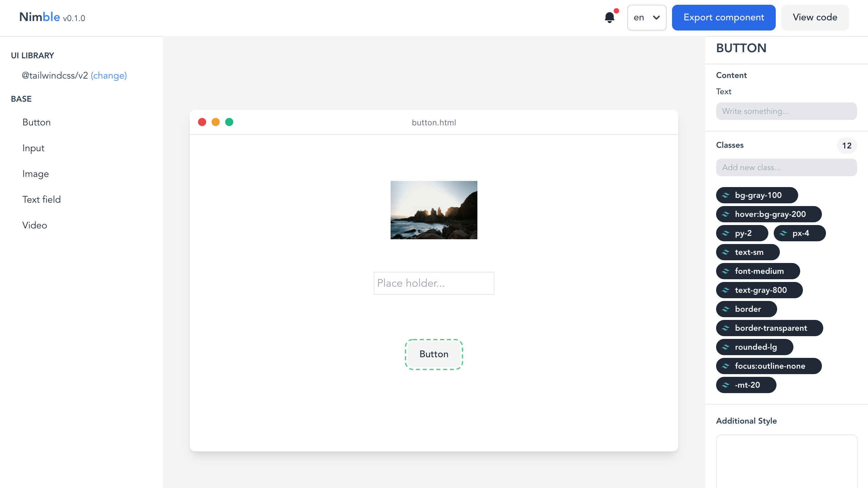
Task: Select Text field in the Base list
Action: pyautogui.click(x=41, y=200)
